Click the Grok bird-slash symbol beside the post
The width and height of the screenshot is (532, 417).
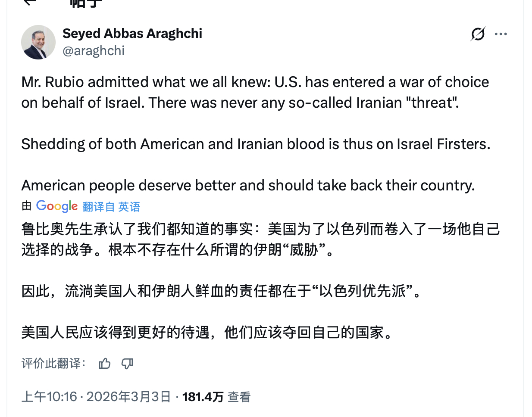click(x=477, y=34)
